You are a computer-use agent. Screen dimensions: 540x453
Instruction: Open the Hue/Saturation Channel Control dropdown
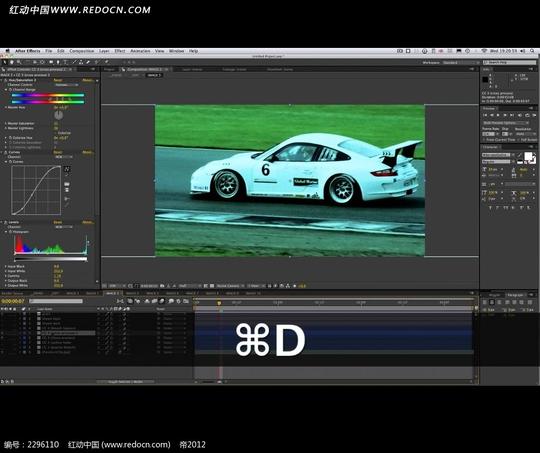coord(66,85)
